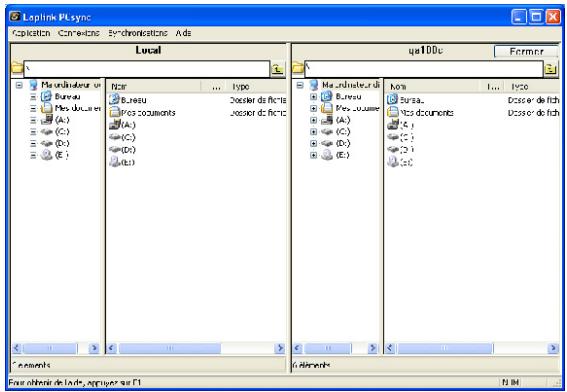Select (E:) CD icon in Local file list
The image size is (567, 392).
tap(114, 162)
